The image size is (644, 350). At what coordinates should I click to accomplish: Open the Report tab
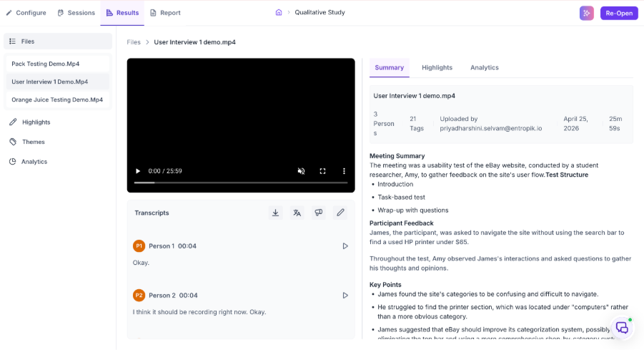(x=165, y=13)
